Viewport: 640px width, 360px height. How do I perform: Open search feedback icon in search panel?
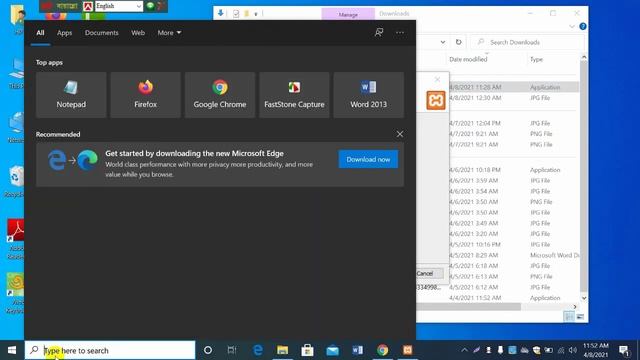[379, 32]
